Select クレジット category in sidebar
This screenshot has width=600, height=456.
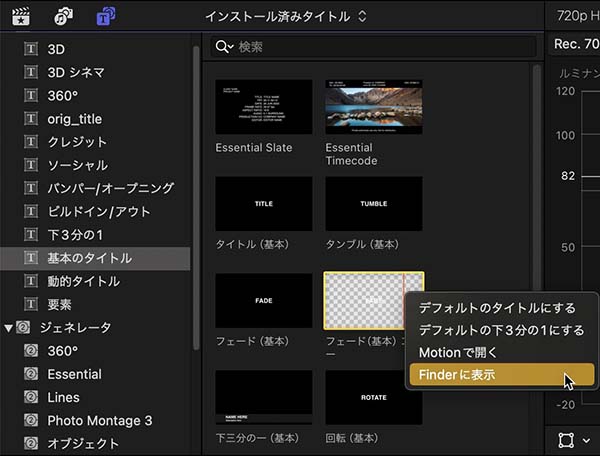coord(77,142)
